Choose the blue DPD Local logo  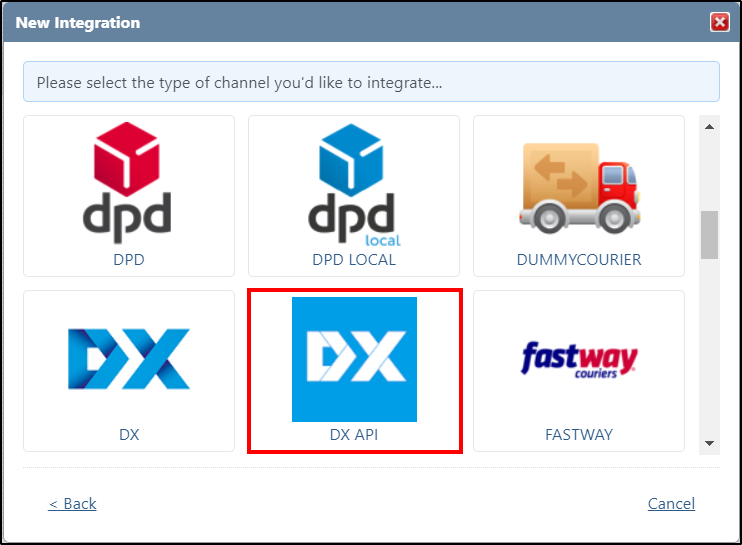pos(354,185)
